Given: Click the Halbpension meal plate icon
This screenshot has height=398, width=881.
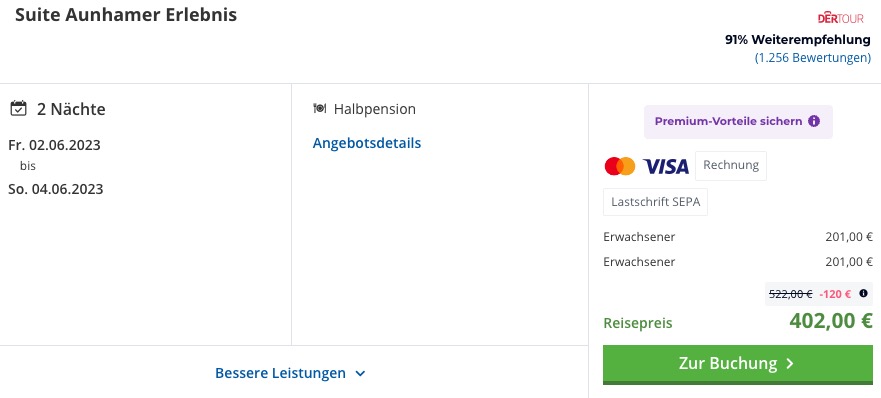Looking at the screenshot, I should point(320,108).
